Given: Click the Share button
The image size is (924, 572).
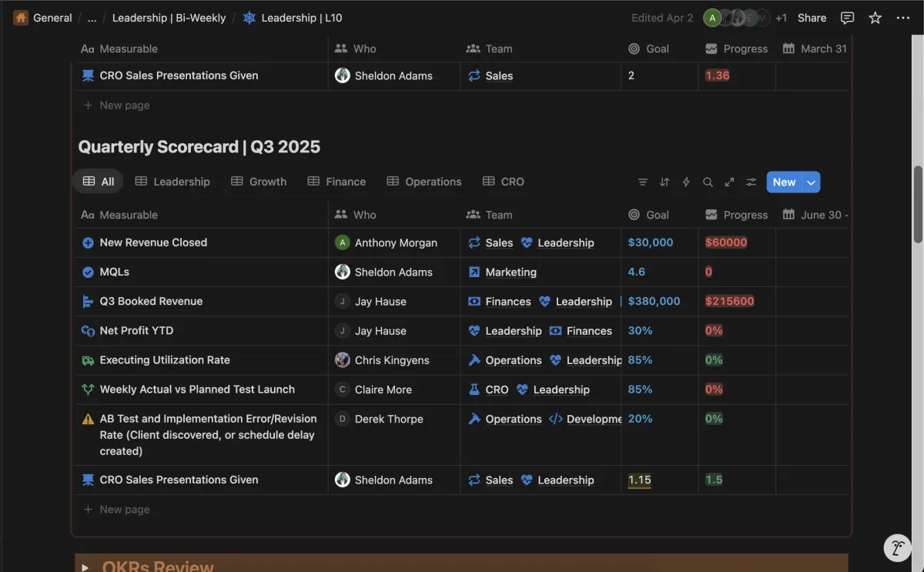Looking at the screenshot, I should [812, 18].
